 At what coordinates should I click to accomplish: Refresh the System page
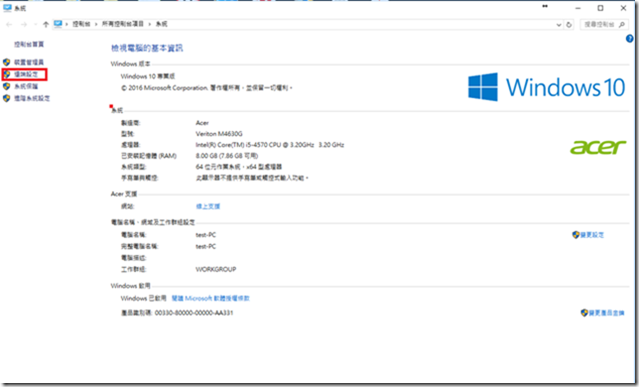coord(569,25)
